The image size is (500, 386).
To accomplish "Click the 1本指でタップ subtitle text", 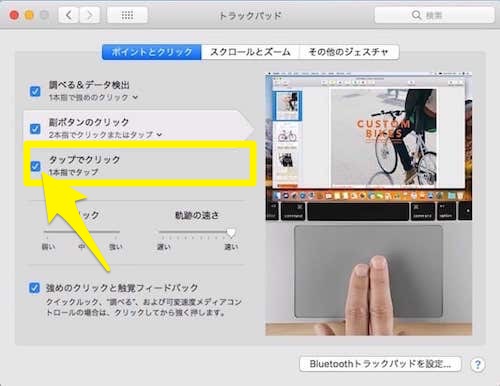I will (x=73, y=172).
